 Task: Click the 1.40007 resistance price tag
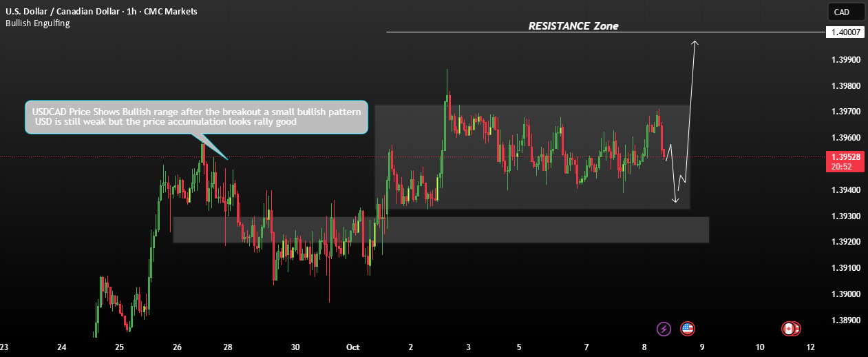[x=845, y=32]
